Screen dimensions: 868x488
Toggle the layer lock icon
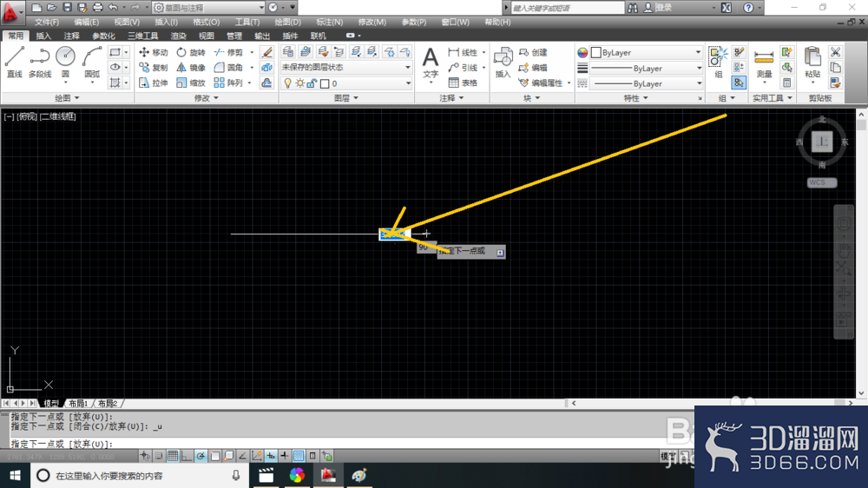[312, 83]
